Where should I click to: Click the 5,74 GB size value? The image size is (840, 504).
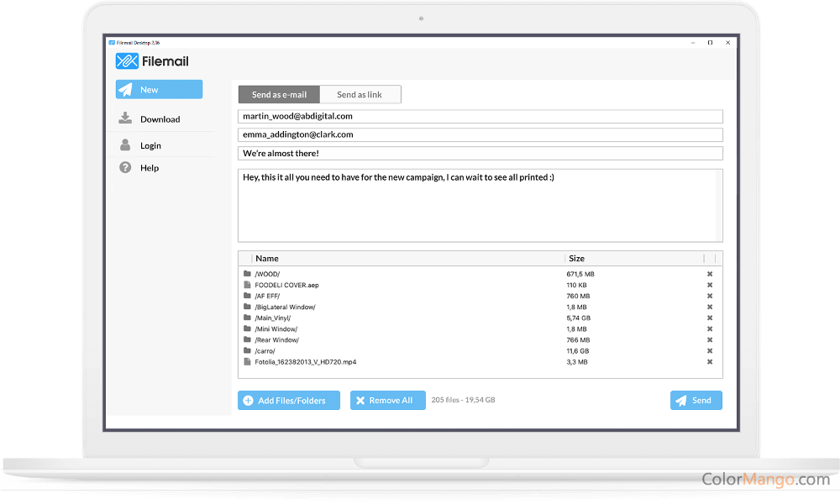(x=579, y=318)
